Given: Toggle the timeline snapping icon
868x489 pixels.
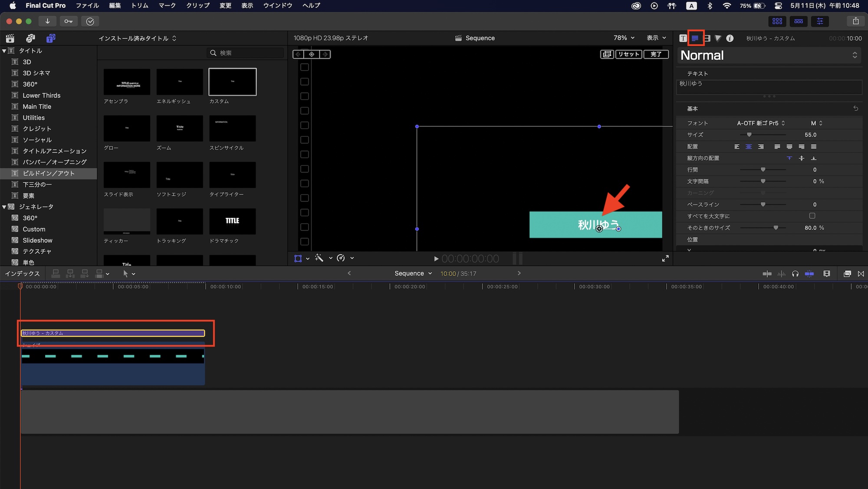Looking at the screenshot, I should pos(809,274).
